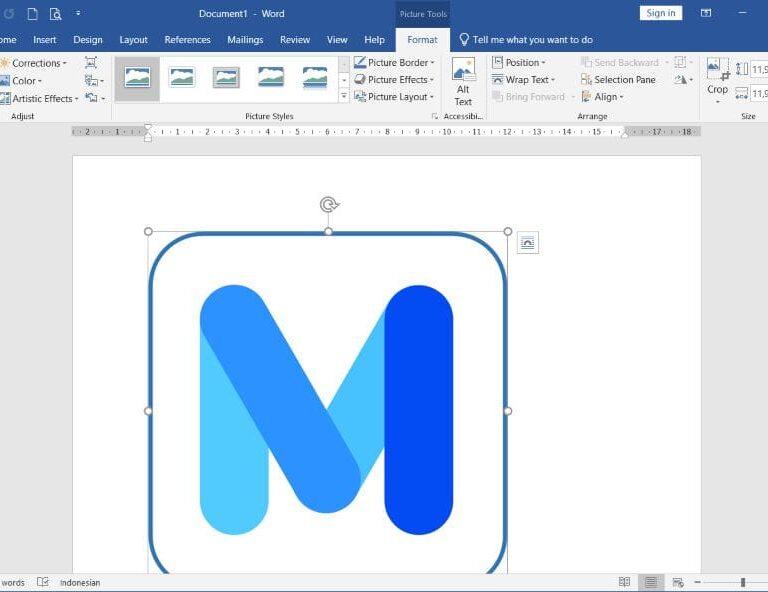
Task: Open the Alt Text pane
Action: 463,81
